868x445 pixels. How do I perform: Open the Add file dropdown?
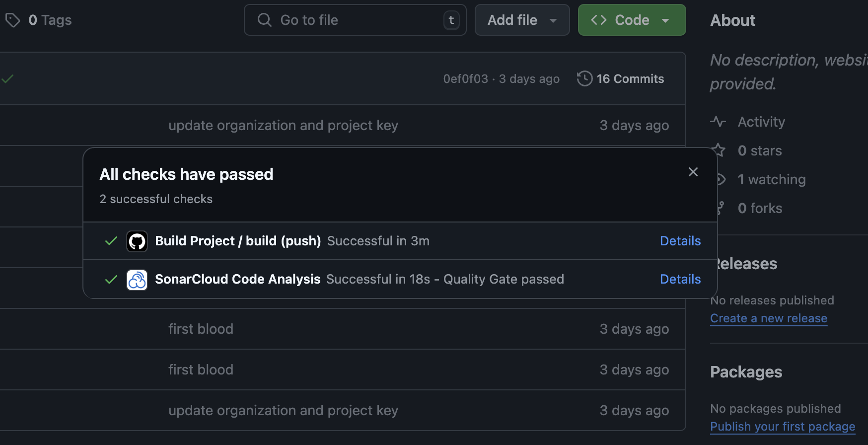pos(522,20)
